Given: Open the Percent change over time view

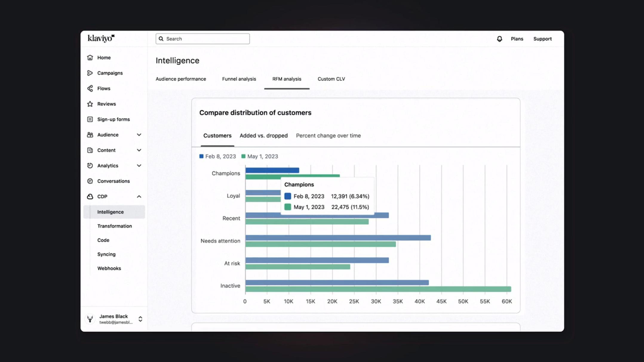Looking at the screenshot, I should [x=328, y=135].
